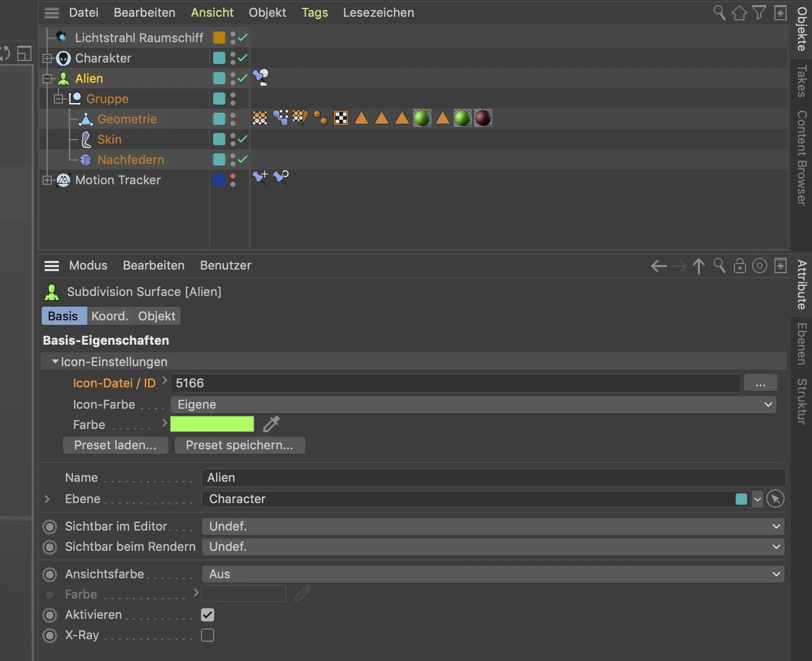Viewport: 812px width, 661px height.
Task: Open the Ansichtsfarbe dropdown
Action: [493, 574]
